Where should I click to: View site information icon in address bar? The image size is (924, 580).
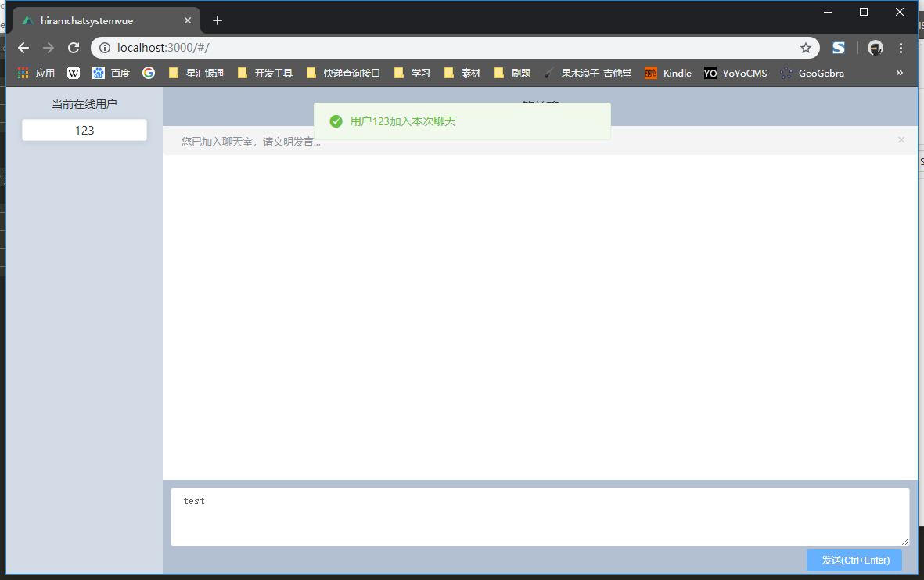[104, 48]
